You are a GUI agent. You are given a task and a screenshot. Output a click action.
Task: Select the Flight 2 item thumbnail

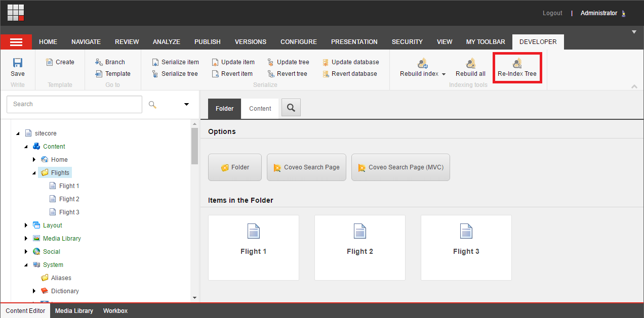(359, 247)
